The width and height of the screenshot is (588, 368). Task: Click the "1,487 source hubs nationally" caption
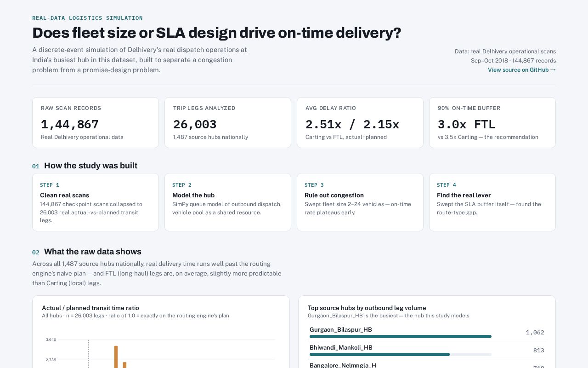click(210, 137)
